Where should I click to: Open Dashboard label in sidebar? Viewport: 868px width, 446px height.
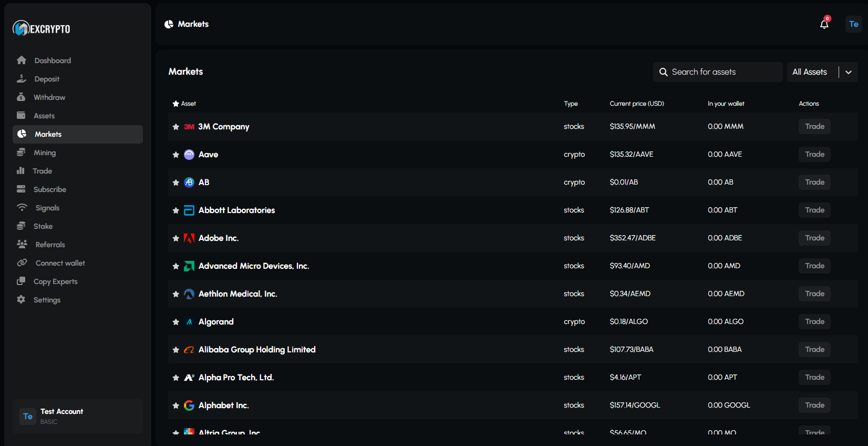pos(53,60)
